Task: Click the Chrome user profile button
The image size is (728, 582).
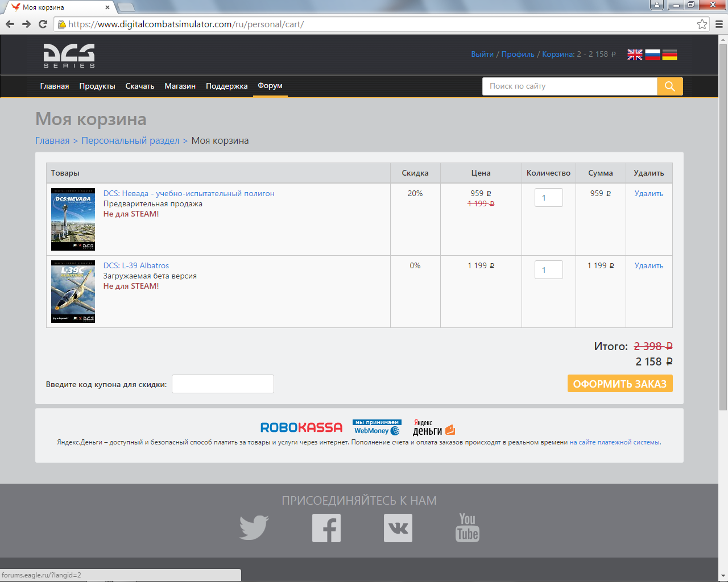Action: click(657, 5)
